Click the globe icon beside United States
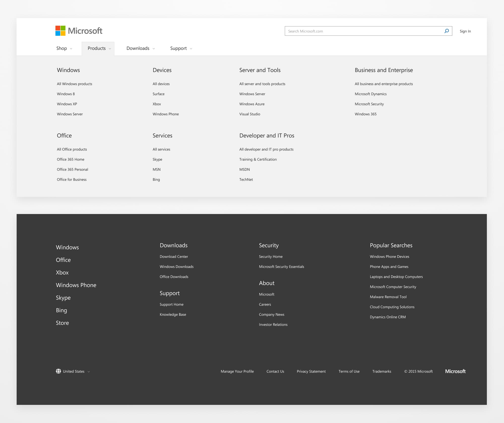 coord(58,371)
